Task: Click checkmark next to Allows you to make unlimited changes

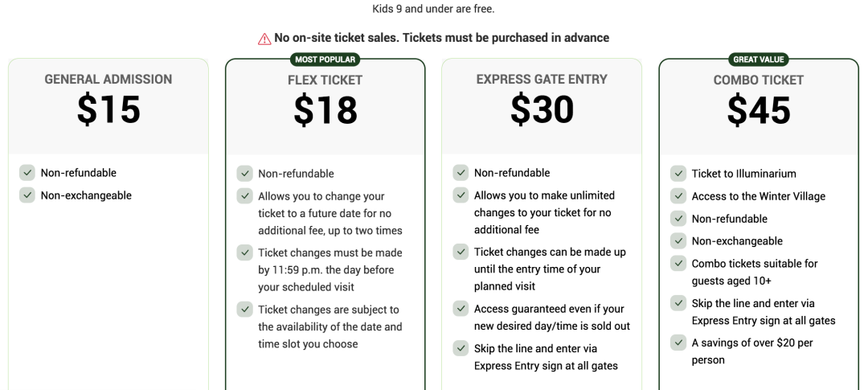Action: point(461,195)
